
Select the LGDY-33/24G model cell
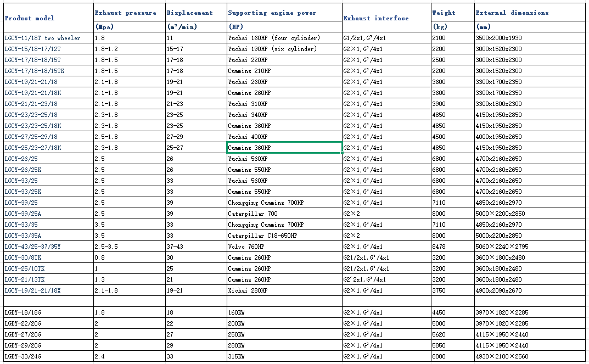[24, 356]
